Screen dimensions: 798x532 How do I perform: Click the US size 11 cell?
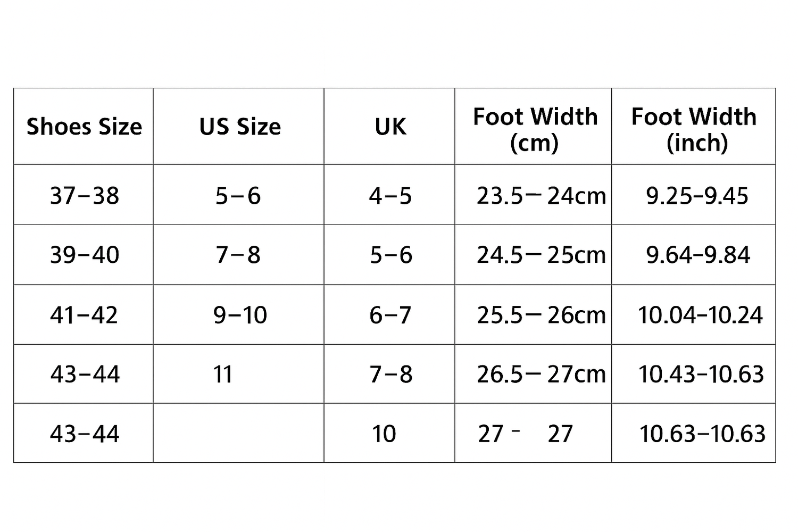pos(223,374)
